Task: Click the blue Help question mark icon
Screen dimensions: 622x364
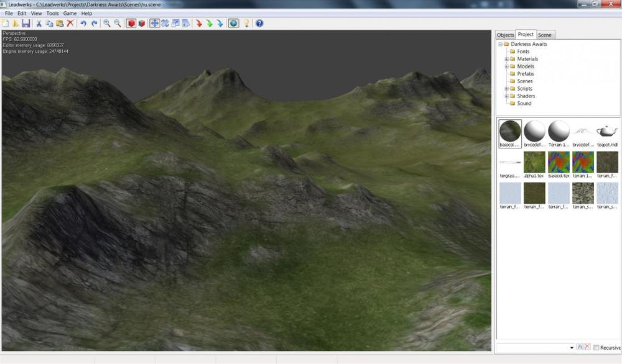Action: 259,24
